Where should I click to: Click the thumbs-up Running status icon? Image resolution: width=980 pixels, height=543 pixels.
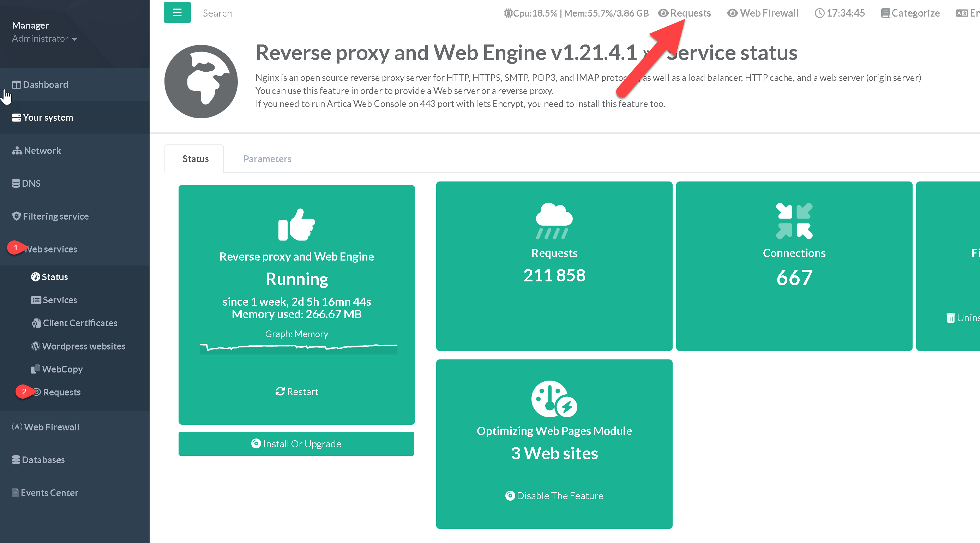[296, 225]
